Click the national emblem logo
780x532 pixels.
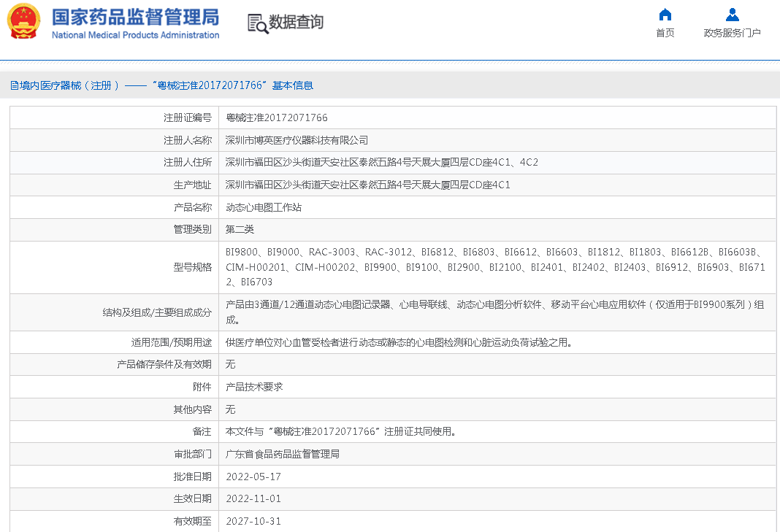coord(24,22)
